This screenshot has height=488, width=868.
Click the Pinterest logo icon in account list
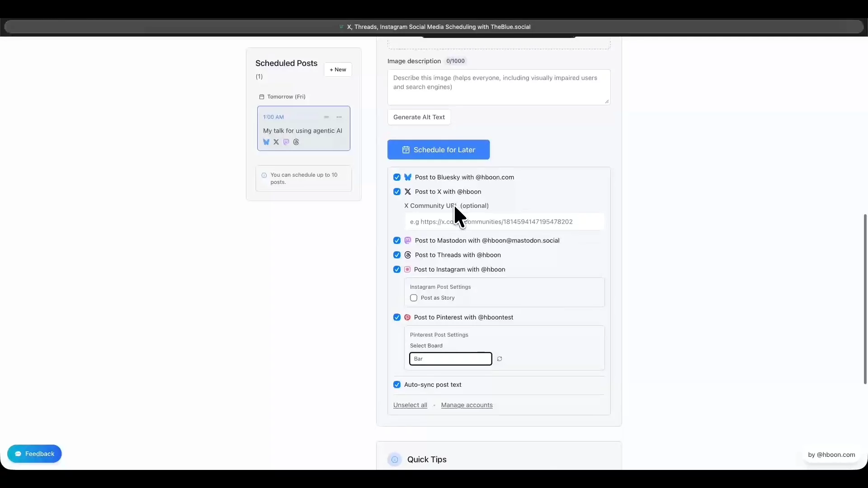[407, 317]
